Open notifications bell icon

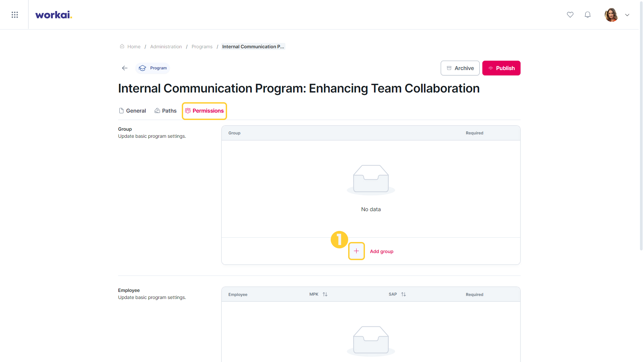tap(588, 15)
